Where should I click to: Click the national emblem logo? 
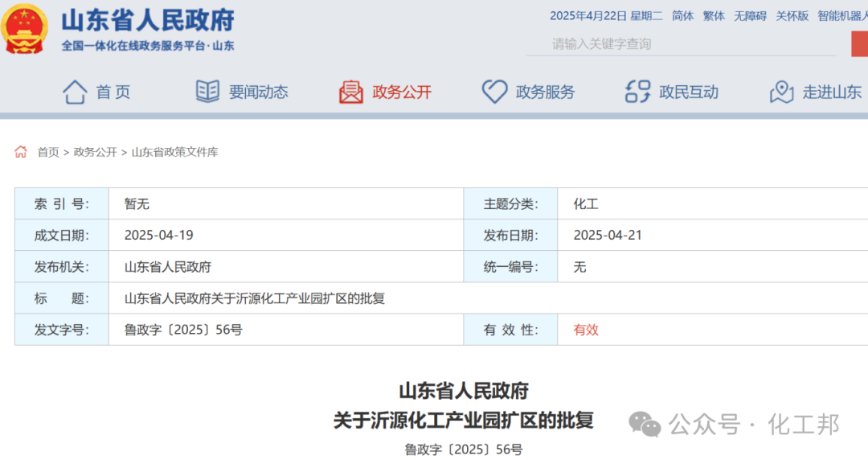point(26,29)
